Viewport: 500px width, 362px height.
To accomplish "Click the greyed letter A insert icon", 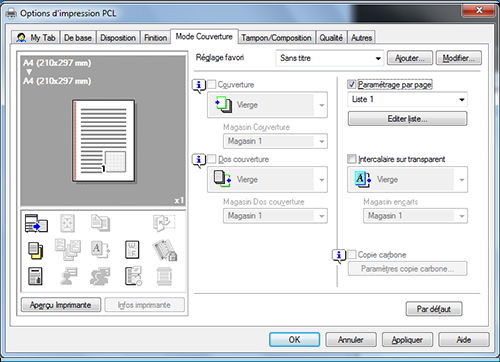I will click(100, 249).
